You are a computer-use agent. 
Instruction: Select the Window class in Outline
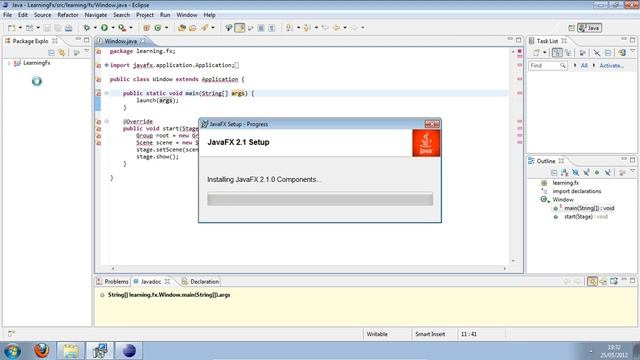coord(563,200)
